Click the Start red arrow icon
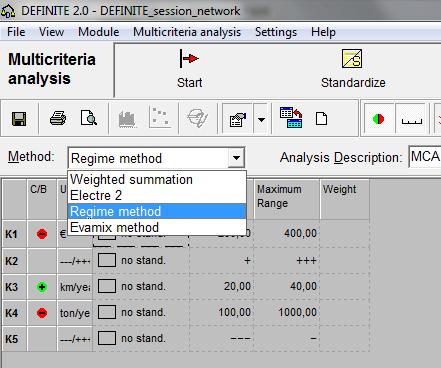 pos(189,59)
